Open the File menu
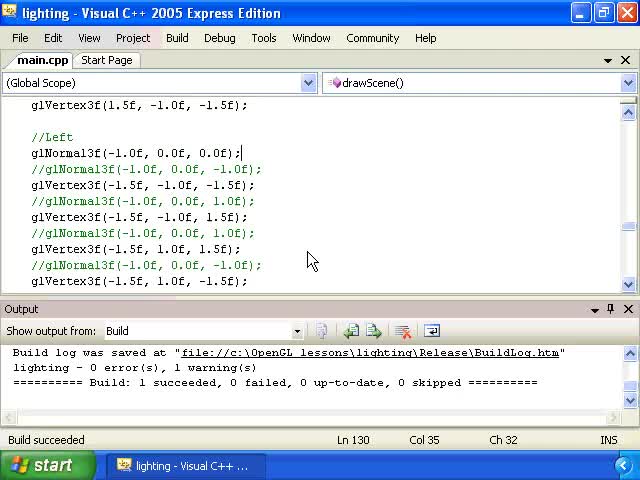 (20, 38)
